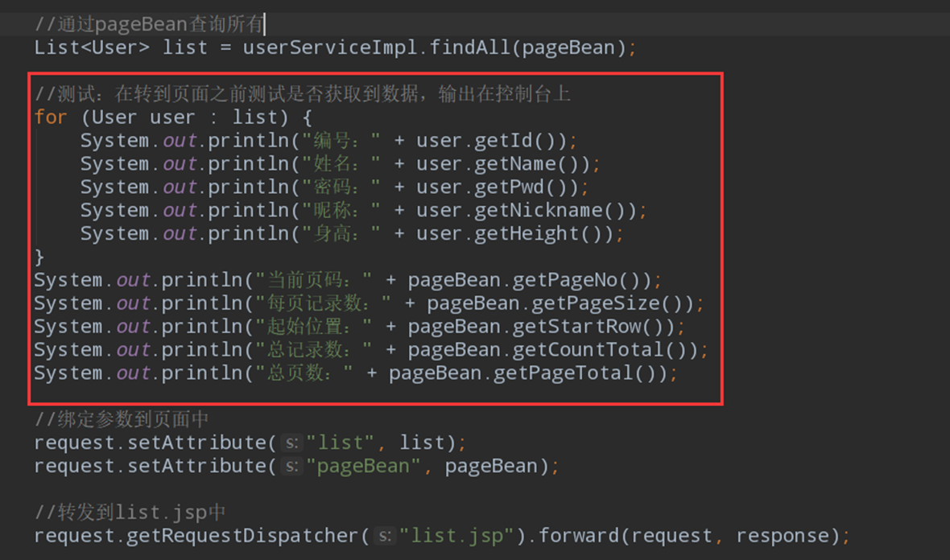The width and height of the screenshot is (950, 560).
Task: Click the comment //绑定参数到页面中
Action: tap(119, 418)
